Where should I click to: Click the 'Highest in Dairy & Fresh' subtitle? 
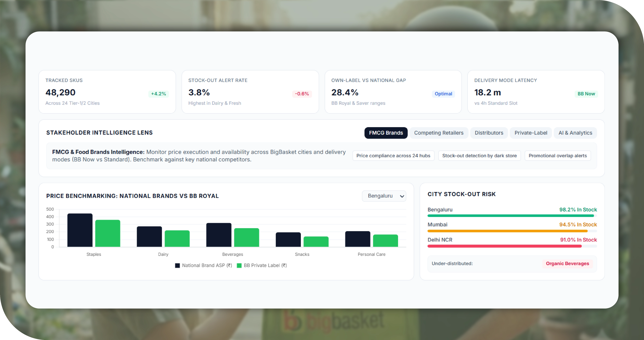tap(215, 103)
